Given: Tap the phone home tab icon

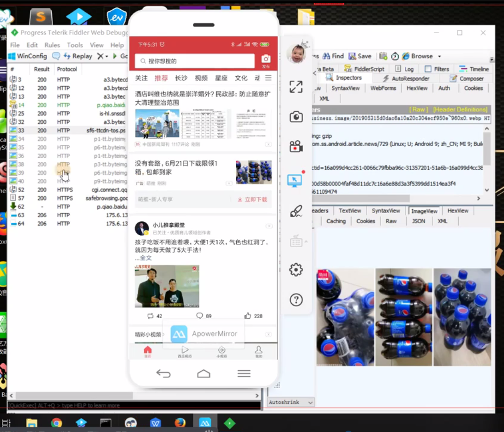Looking at the screenshot, I should pos(148,351).
